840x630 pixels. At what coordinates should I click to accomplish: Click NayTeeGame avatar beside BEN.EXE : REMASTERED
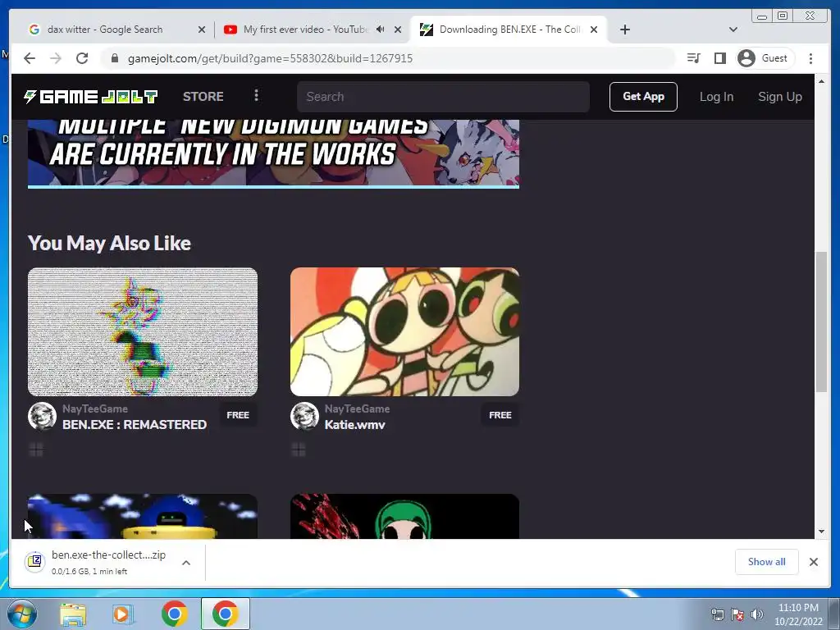[43, 416]
